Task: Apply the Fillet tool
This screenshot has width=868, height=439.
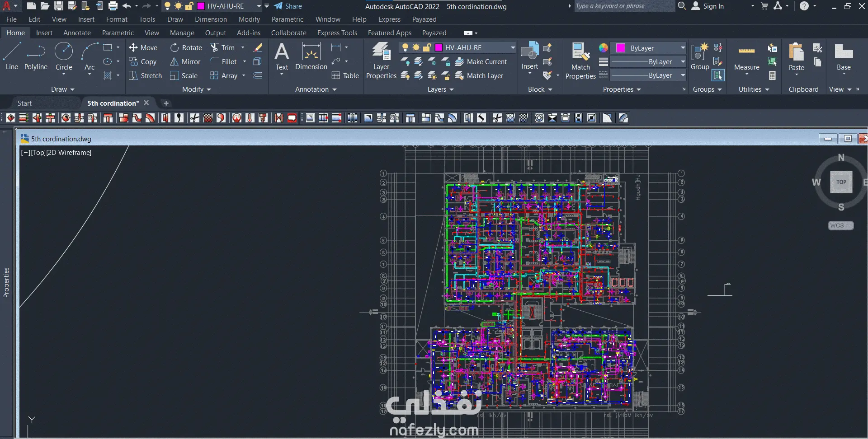Action: 223,62
